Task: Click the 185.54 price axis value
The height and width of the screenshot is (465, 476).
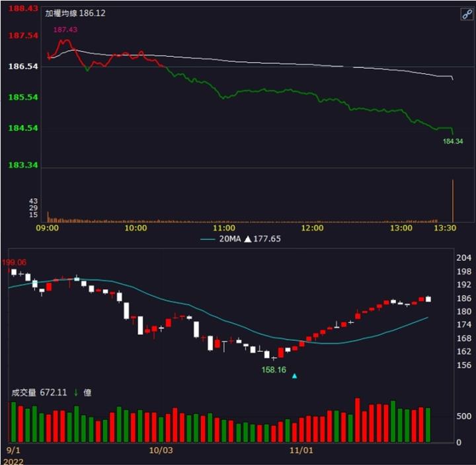Action: (x=23, y=97)
